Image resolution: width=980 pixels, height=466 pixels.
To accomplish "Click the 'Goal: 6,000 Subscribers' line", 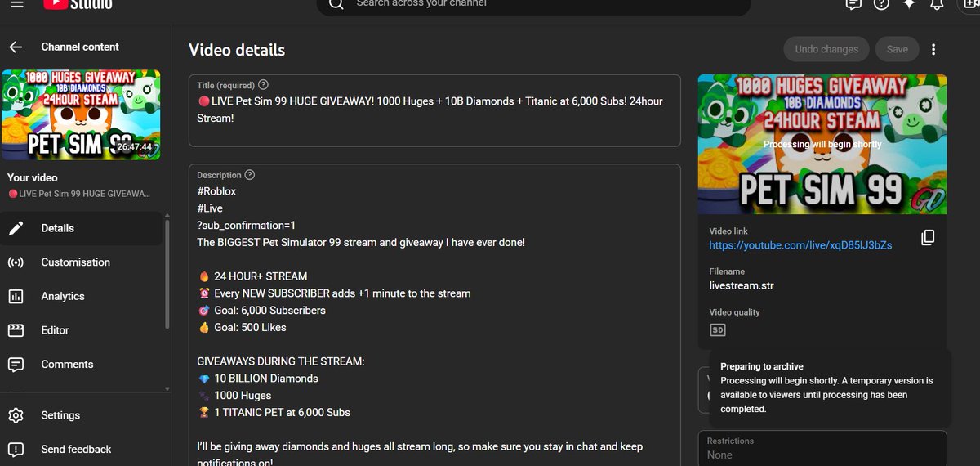I will [x=261, y=311].
